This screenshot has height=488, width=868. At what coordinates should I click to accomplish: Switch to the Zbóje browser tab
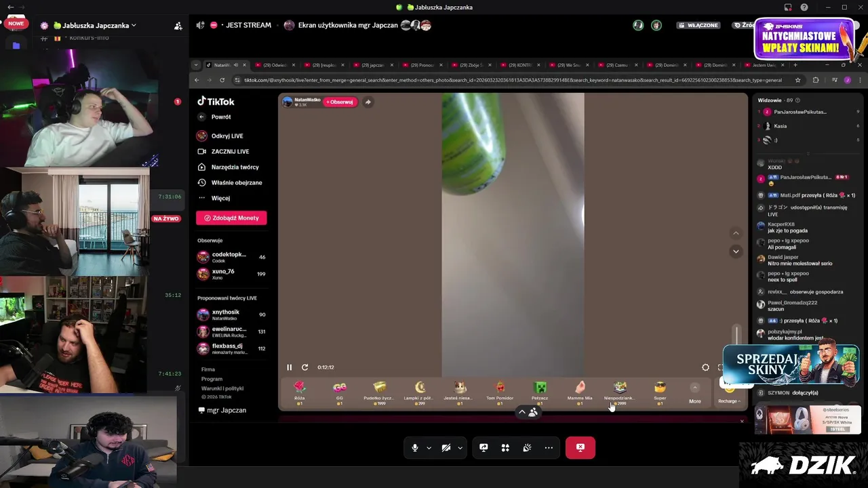(x=472, y=65)
